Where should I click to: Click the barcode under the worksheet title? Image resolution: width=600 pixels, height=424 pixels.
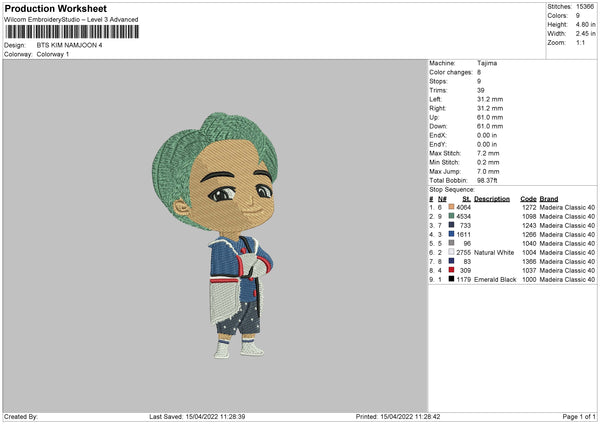(x=72, y=32)
